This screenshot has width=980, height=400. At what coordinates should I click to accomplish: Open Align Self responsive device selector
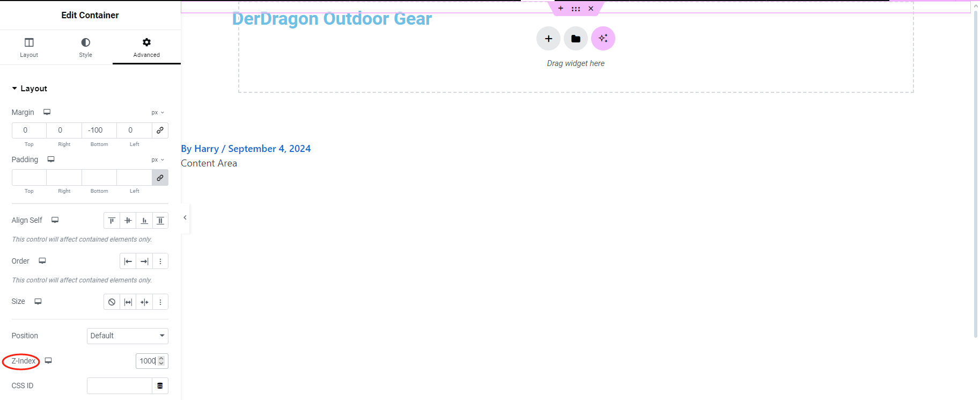[x=55, y=220]
